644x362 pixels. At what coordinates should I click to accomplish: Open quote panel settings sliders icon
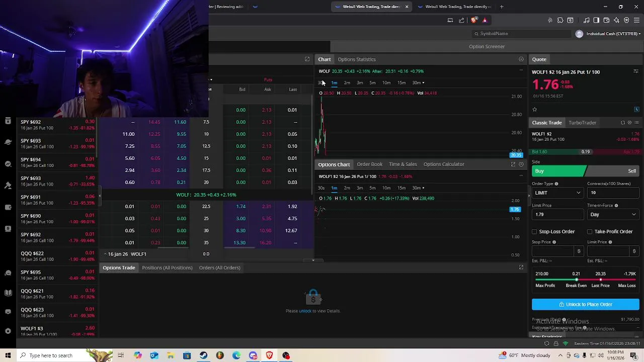(636, 71)
